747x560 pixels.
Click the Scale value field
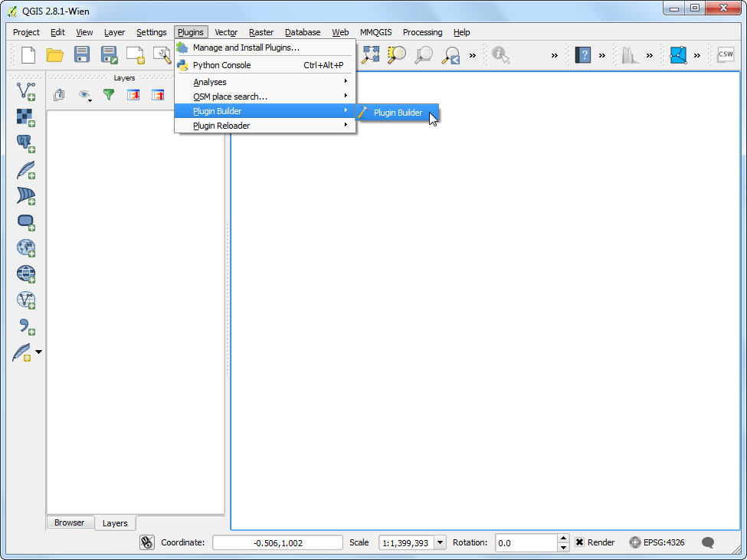(x=407, y=542)
